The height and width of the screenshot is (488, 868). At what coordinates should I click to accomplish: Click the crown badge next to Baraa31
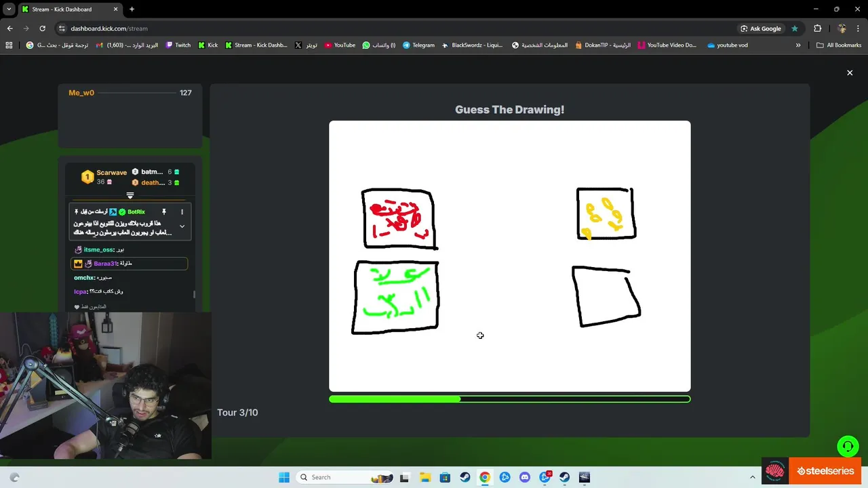pyautogui.click(x=78, y=264)
